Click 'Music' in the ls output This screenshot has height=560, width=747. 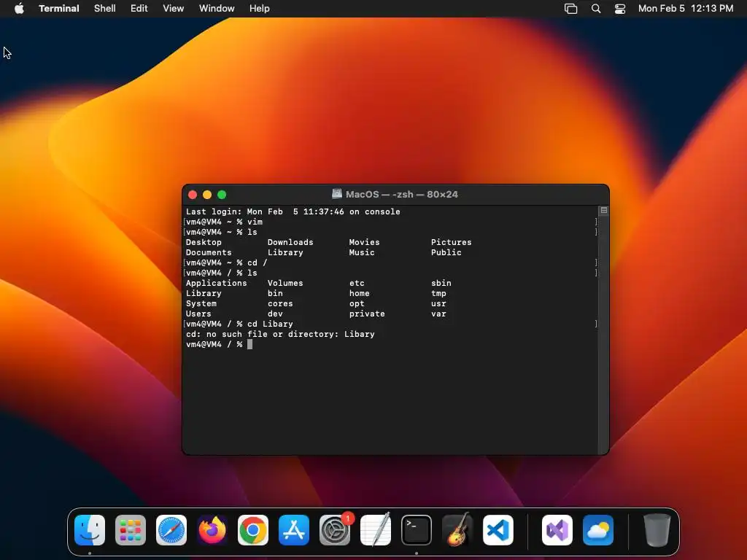pos(362,252)
